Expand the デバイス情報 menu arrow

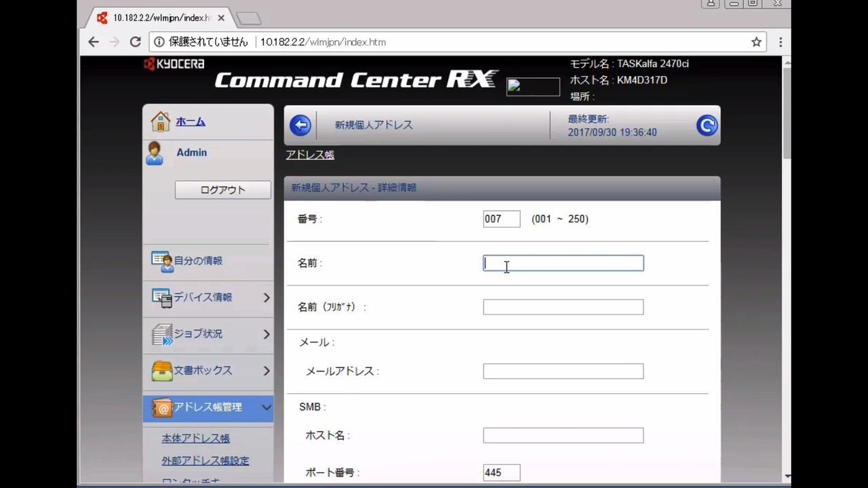(x=267, y=298)
